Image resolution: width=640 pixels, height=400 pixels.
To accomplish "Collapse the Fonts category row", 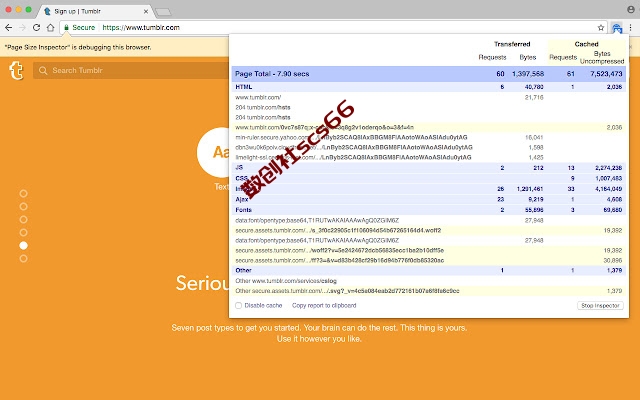I will pos(429,210).
